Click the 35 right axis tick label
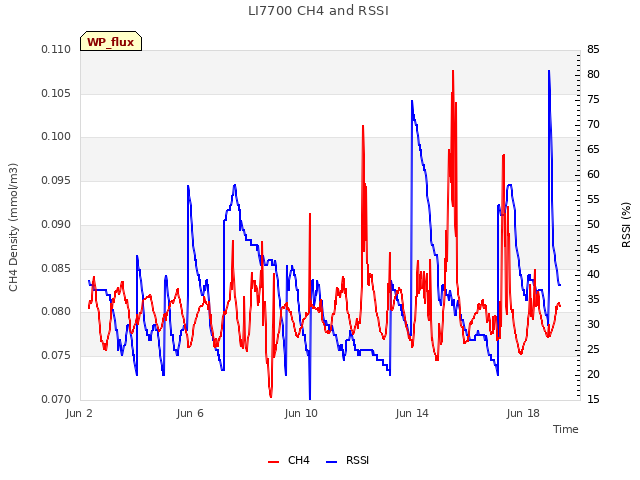This screenshot has width=640, height=480. coord(593,300)
